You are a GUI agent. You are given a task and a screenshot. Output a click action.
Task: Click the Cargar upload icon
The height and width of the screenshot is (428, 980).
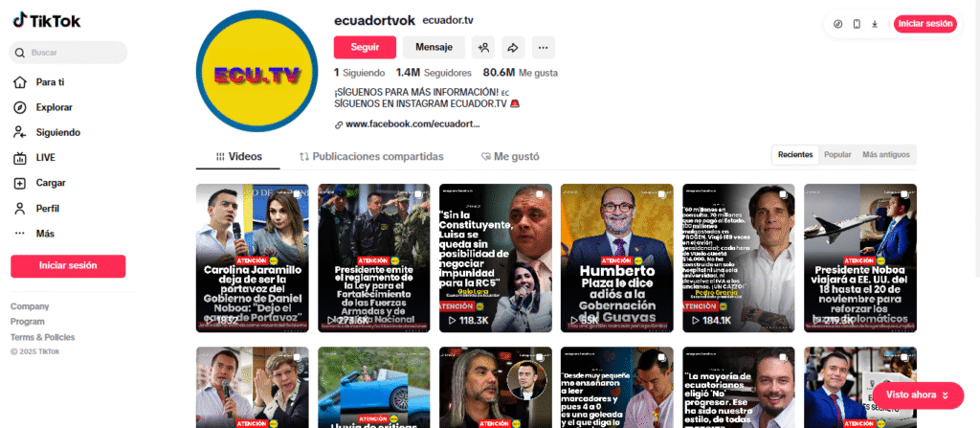click(x=20, y=183)
